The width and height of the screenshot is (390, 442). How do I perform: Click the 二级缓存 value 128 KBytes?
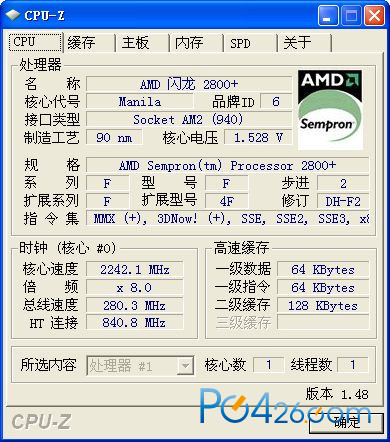tap(323, 305)
